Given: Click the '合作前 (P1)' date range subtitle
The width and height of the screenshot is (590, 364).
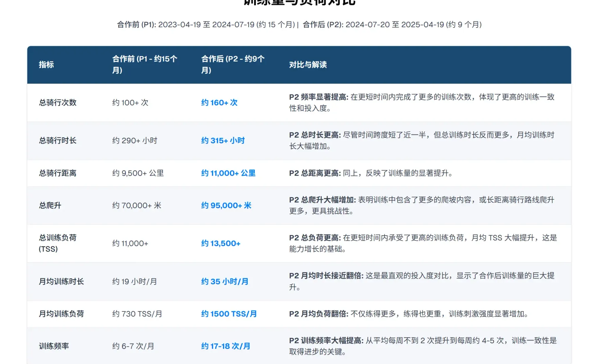Looking at the screenshot, I should (x=206, y=24).
